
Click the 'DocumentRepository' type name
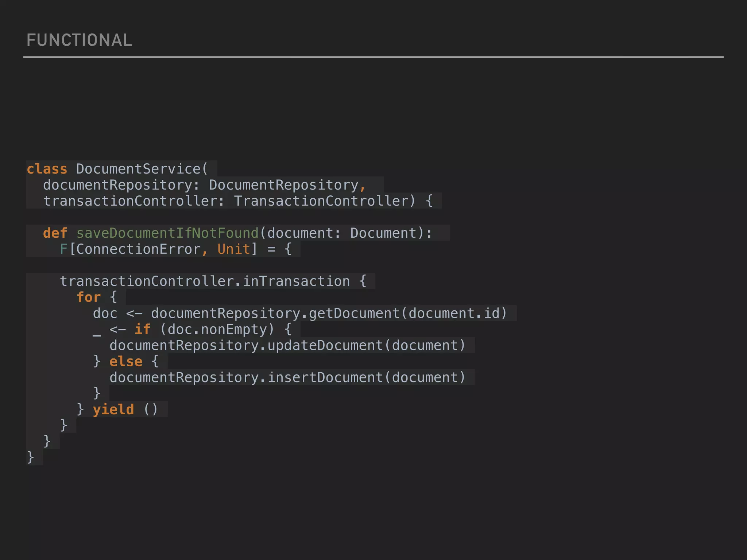pos(284,185)
